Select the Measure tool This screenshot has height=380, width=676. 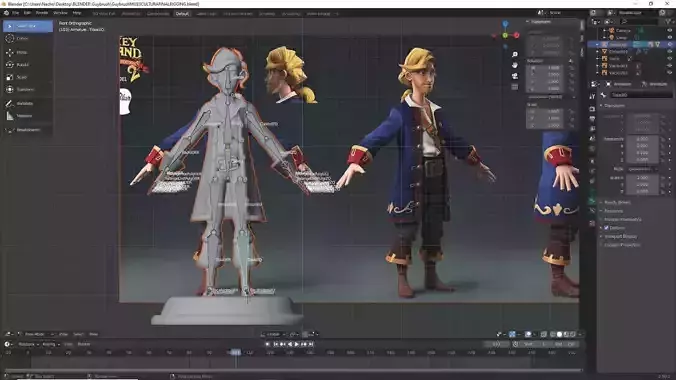click(28, 116)
